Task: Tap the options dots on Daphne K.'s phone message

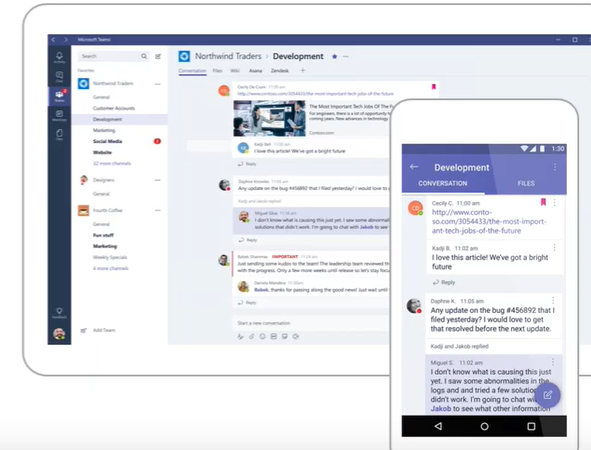Action: (553, 300)
